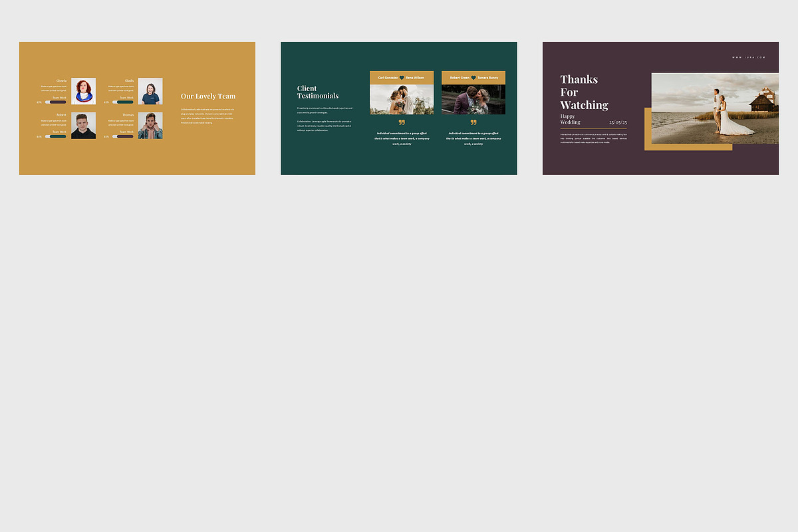This screenshot has height=532, width=798.
Task: Select Gisela's portrait photo
Action: click(x=83, y=91)
